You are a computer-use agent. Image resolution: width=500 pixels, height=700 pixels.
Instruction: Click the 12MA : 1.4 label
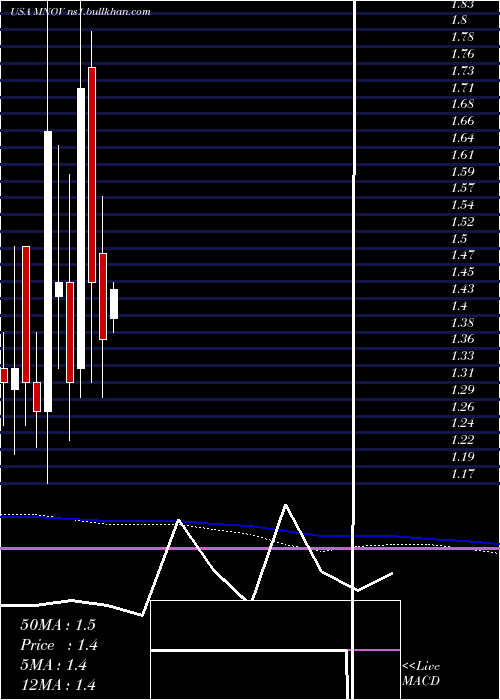(x=58, y=685)
